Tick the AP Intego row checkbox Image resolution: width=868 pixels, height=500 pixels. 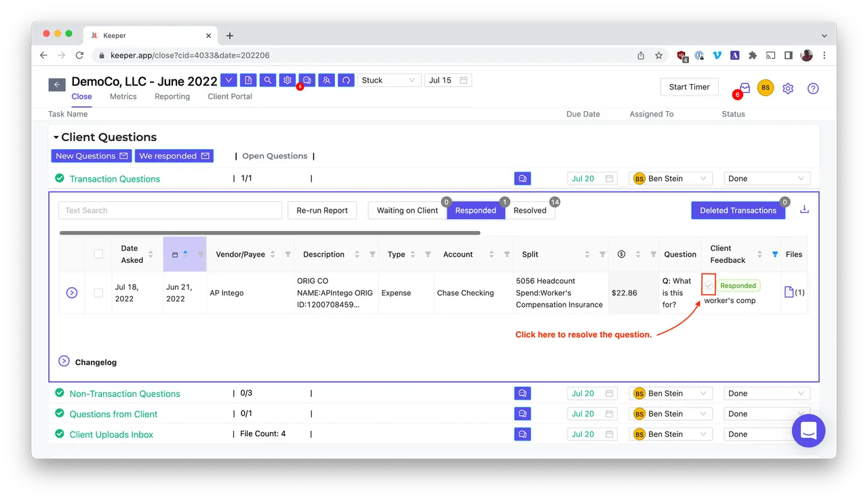click(98, 293)
